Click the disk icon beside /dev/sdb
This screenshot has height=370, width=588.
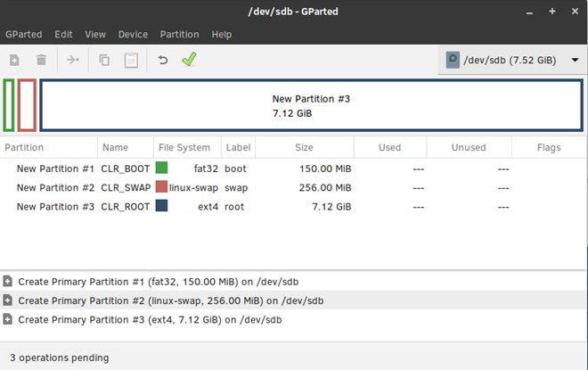coord(453,60)
